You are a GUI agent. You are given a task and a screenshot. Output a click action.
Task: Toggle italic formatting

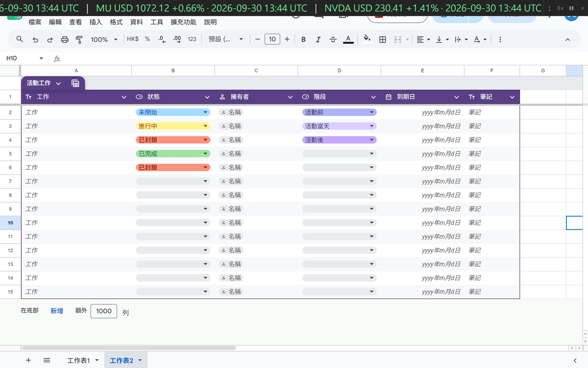pos(318,40)
